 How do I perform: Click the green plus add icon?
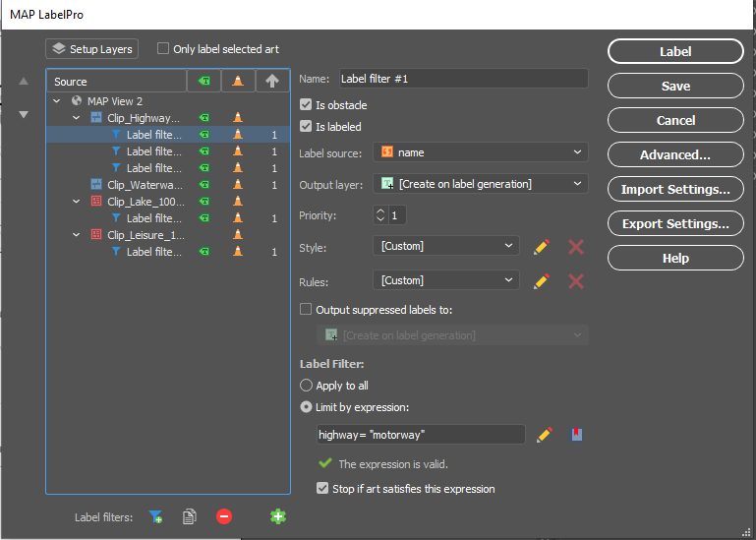[x=278, y=516]
